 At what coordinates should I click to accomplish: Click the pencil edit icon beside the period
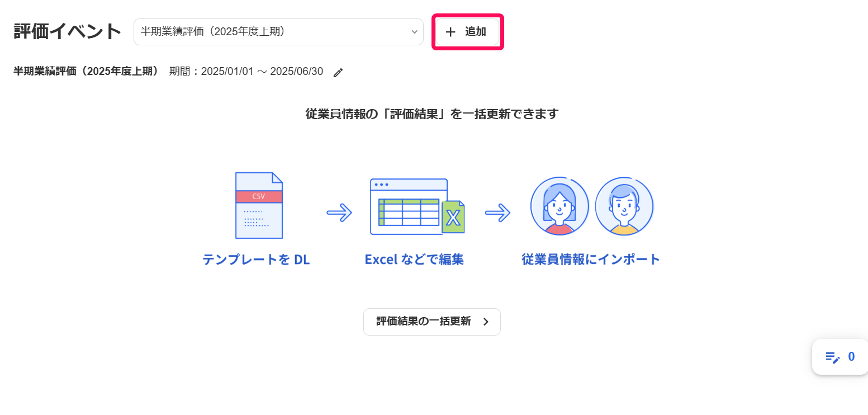coord(338,72)
